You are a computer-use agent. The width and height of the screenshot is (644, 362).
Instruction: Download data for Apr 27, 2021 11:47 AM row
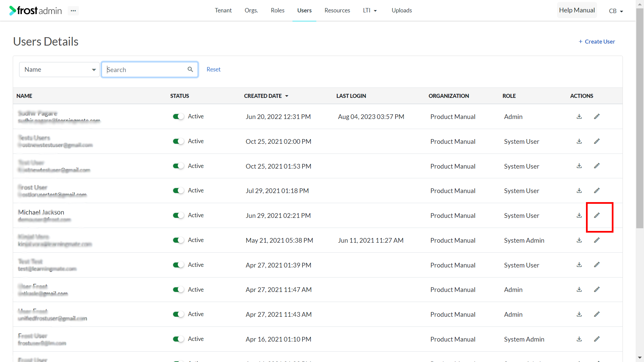[579, 290]
